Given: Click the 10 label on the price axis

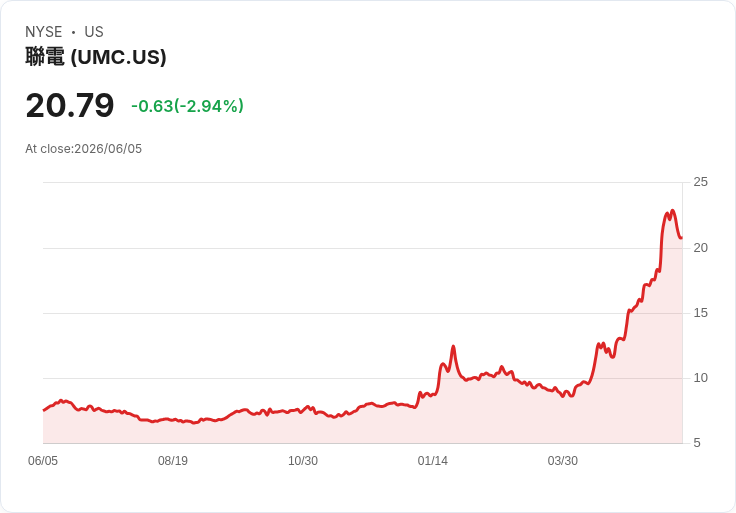Looking at the screenshot, I should click(700, 378).
